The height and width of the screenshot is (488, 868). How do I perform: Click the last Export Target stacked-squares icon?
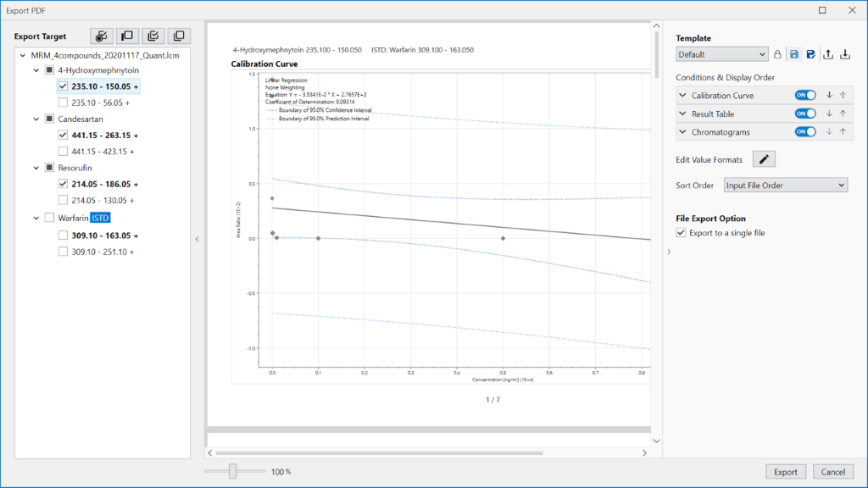(x=179, y=36)
